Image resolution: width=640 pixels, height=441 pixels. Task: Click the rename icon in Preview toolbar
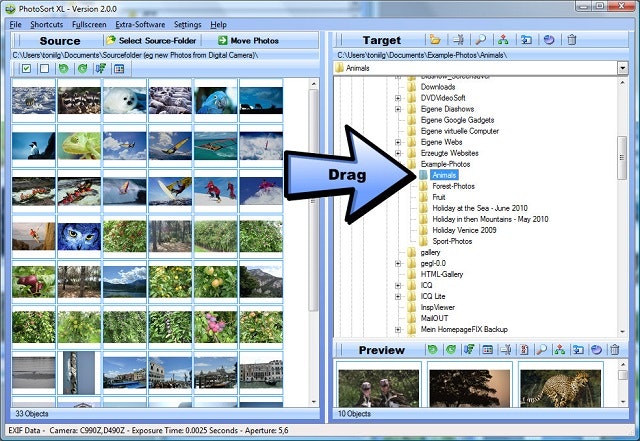(506, 350)
